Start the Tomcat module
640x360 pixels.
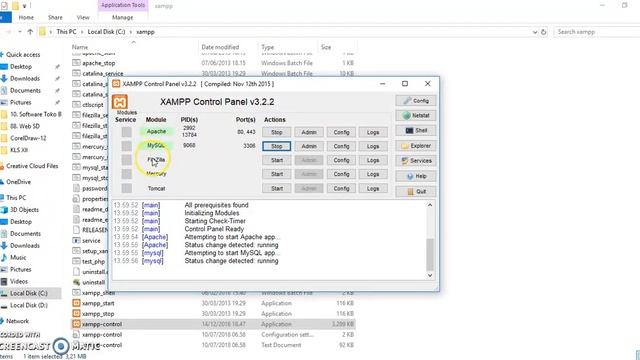pyautogui.click(x=276, y=188)
